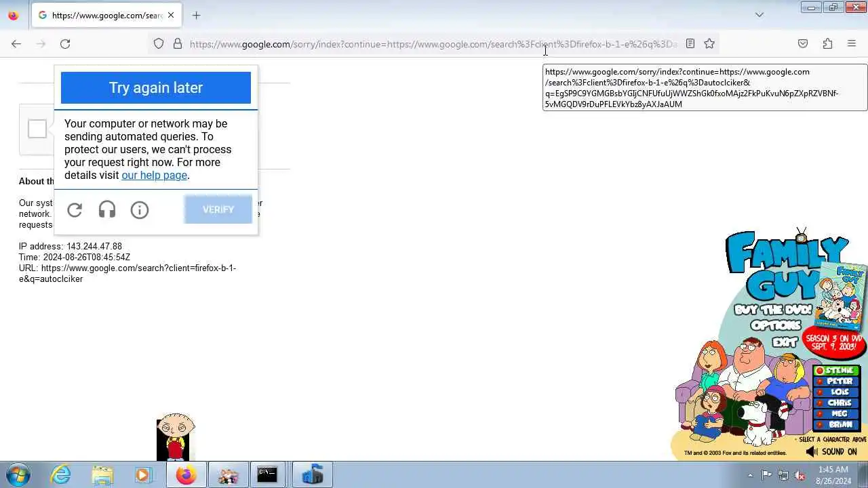The image size is (868, 488).
Task: Click the Verify button
Action: point(218,209)
